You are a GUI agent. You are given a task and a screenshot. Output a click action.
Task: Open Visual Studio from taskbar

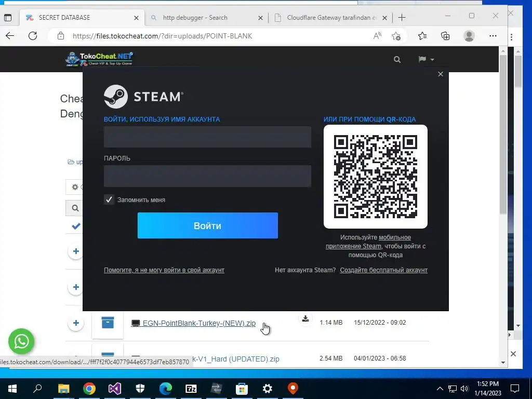click(x=115, y=389)
